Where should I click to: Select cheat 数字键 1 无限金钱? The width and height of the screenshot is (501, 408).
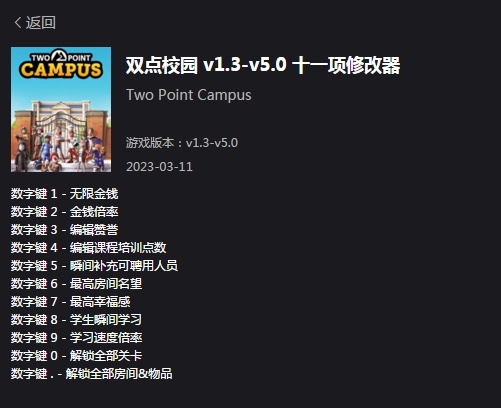(64, 194)
